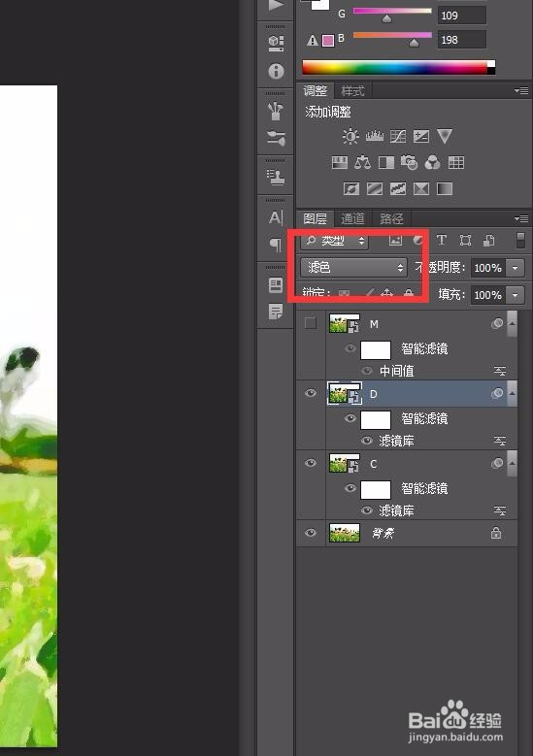
Task: Filter layers by pixel layers icon
Action: click(x=395, y=240)
